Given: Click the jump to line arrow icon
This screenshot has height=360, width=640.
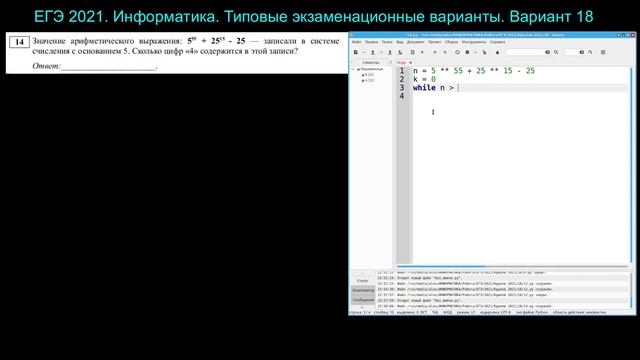Looking at the screenshot, I should (x=590, y=52).
